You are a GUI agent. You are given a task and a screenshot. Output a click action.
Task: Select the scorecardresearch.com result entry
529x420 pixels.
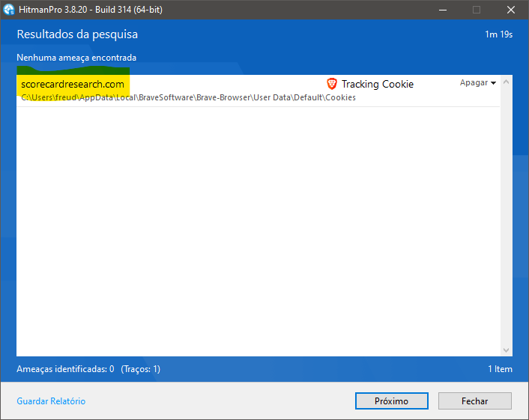258,91
